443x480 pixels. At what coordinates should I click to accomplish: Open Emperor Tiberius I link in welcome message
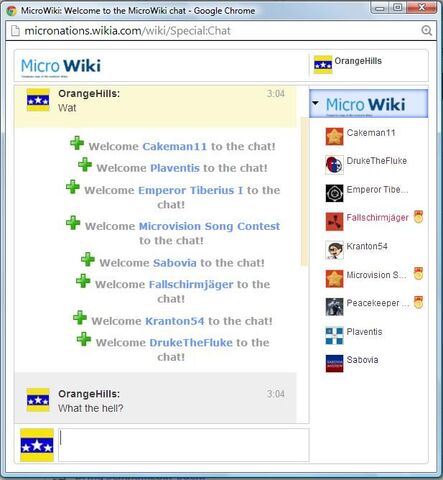(x=190, y=190)
